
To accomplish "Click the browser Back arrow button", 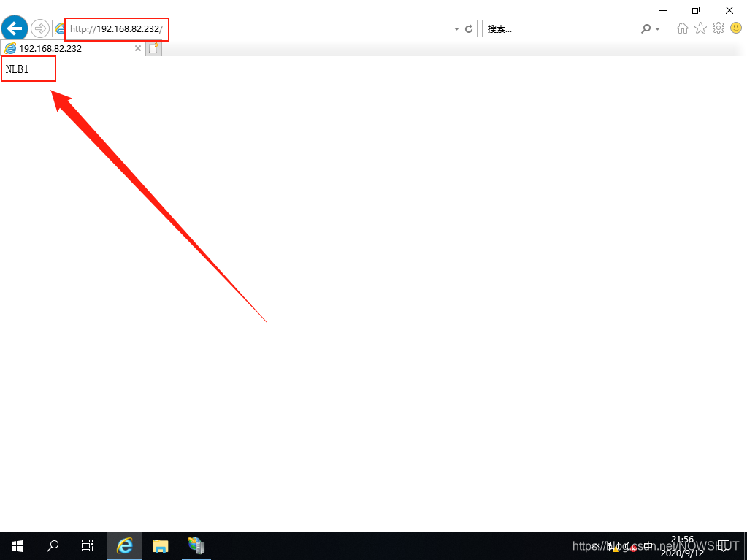I will 15,28.
